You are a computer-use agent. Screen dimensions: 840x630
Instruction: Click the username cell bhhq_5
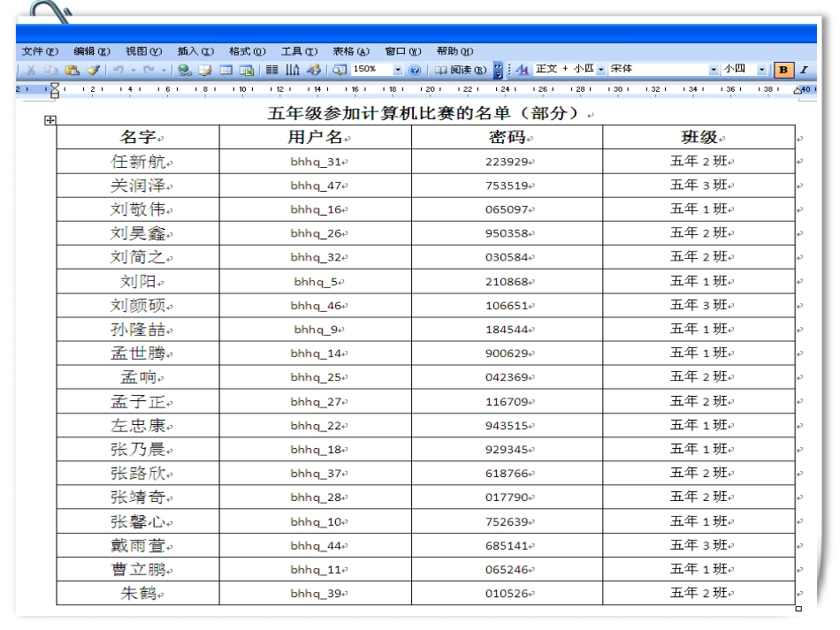tap(315, 282)
